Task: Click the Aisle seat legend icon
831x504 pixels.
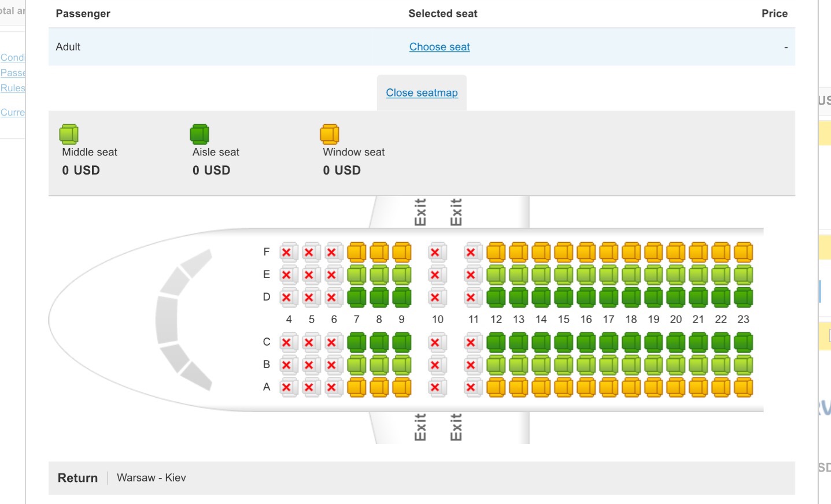Action: pyautogui.click(x=200, y=134)
